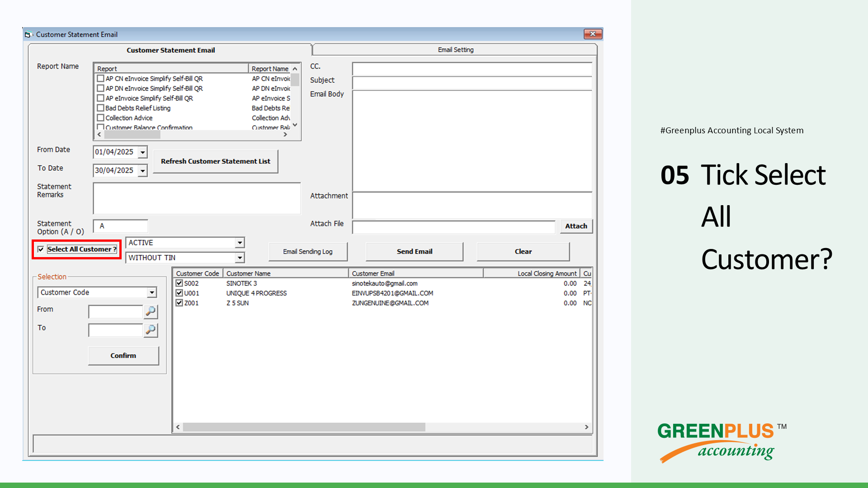Uncheck customer S002 row checkbox
Viewport: 868px width, 488px height.
[x=179, y=283]
